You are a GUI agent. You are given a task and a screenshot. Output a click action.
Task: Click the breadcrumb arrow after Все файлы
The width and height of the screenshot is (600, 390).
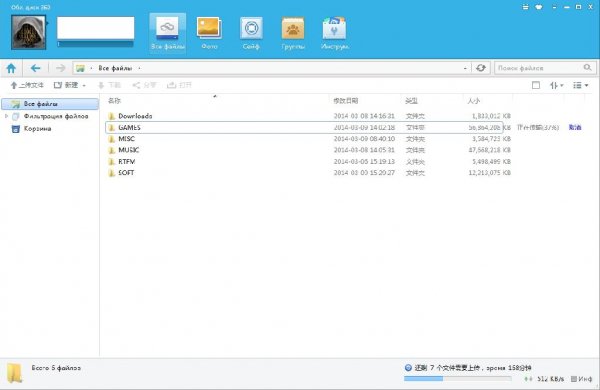click(139, 68)
